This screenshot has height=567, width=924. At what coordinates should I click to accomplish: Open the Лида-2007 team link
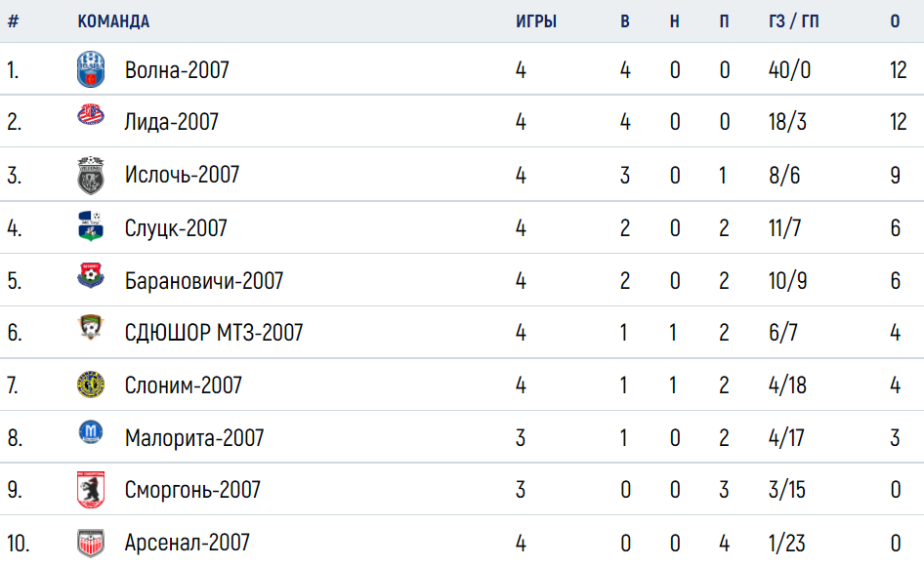pos(172,122)
